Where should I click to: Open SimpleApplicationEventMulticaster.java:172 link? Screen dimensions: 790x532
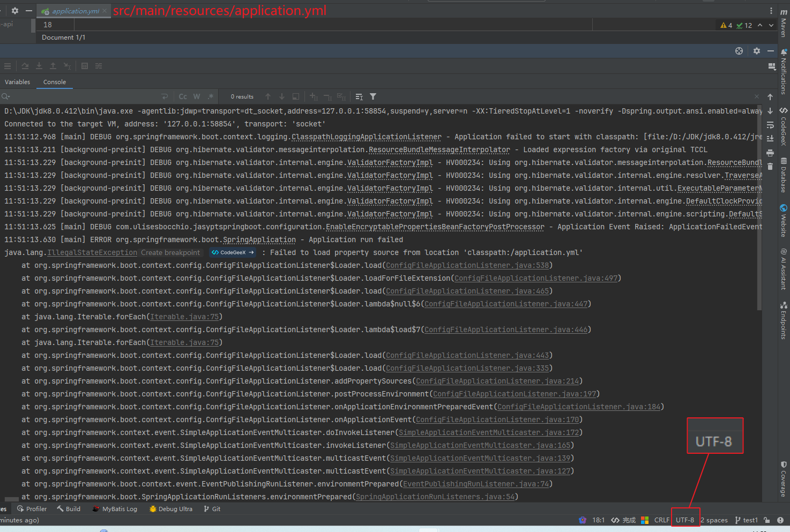point(489,432)
